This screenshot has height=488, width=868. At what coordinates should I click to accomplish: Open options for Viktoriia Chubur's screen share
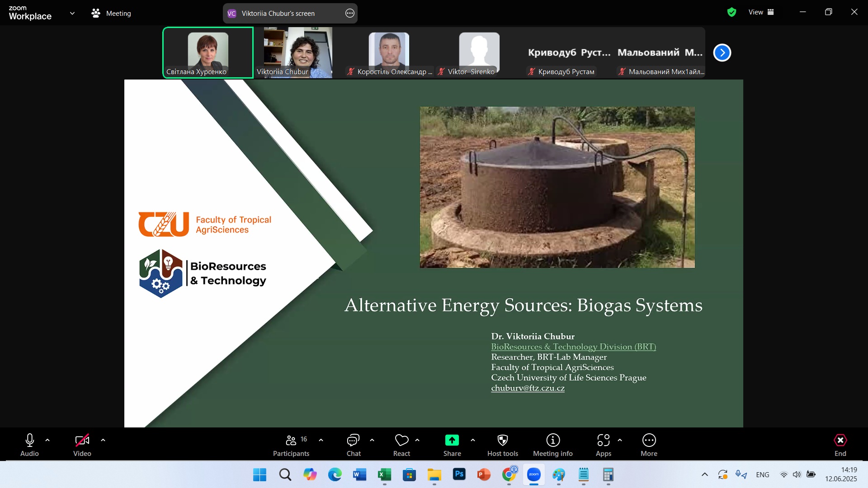350,14
